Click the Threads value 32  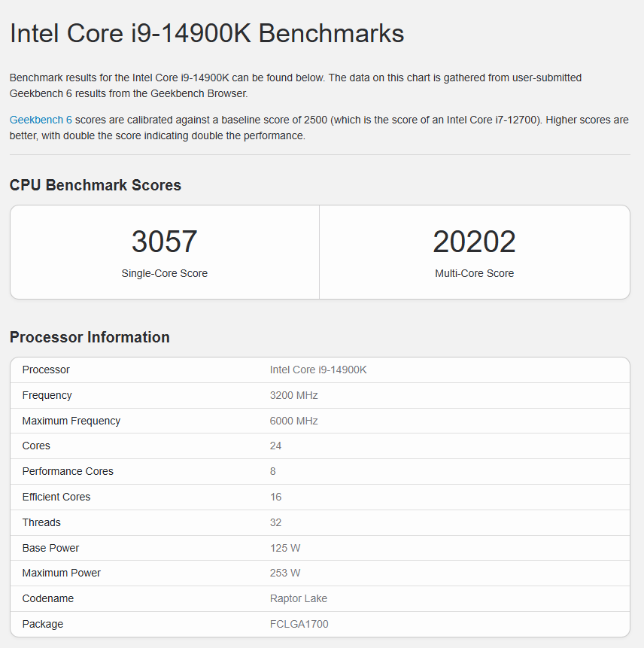tap(276, 522)
